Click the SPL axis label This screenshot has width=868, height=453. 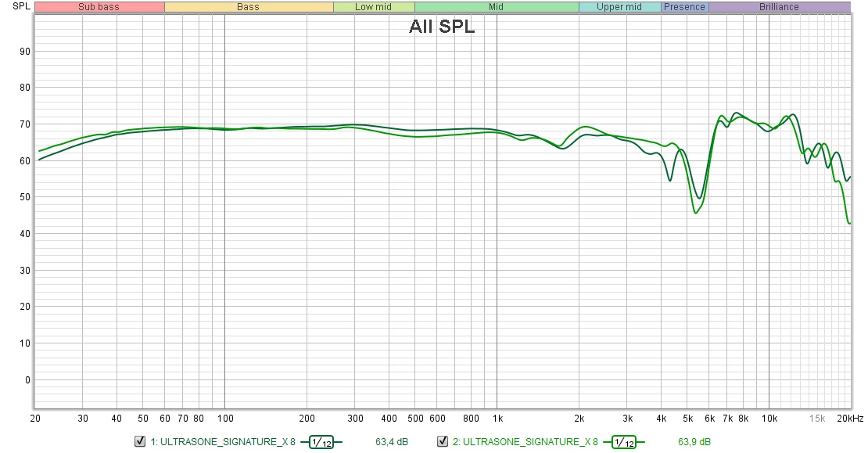(22, 6)
